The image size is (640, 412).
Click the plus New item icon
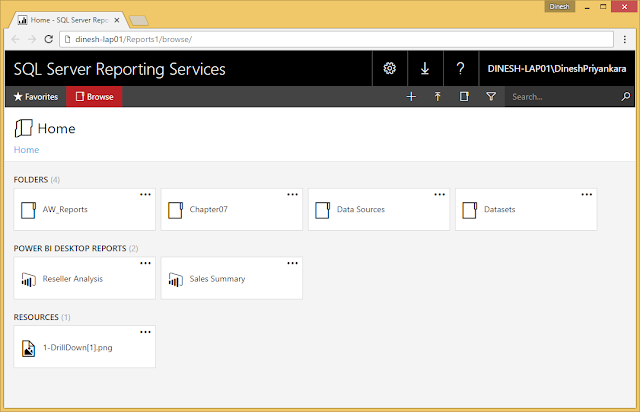[x=411, y=97]
